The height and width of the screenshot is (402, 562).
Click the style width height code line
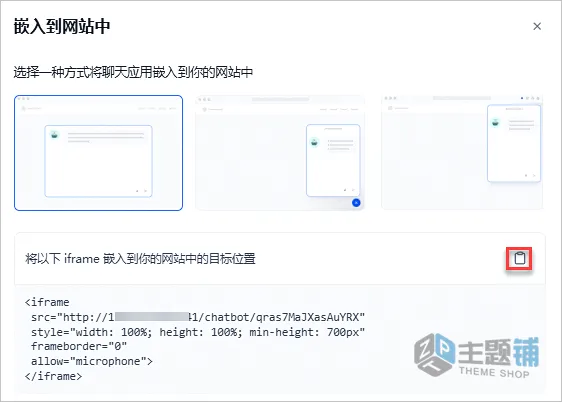tap(198, 332)
